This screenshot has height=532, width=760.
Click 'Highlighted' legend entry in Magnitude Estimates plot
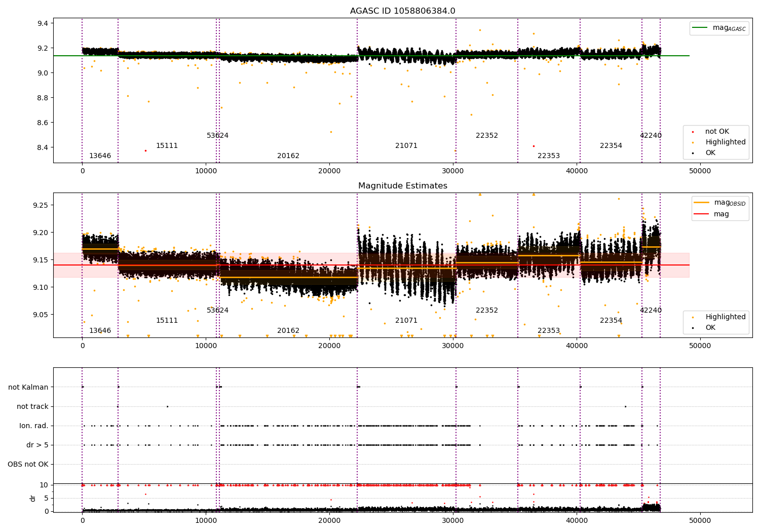(x=725, y=317)
